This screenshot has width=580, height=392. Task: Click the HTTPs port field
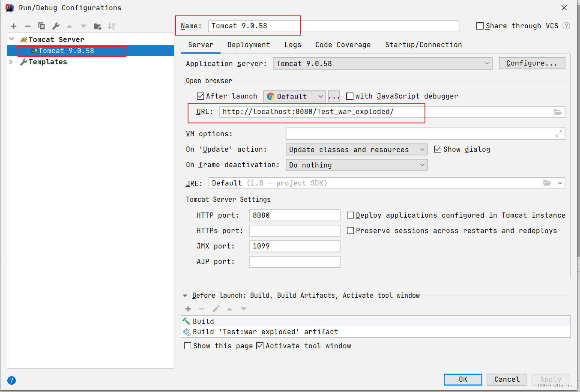tap(295, 230)
